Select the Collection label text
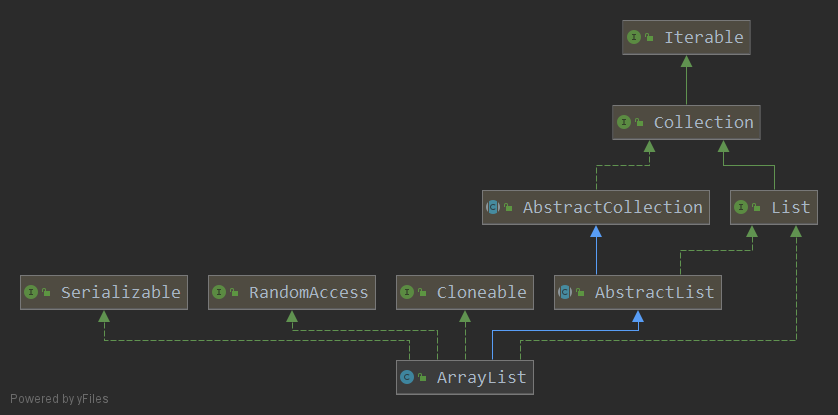This screenshot has width=838, height=415. click(703, 123)
